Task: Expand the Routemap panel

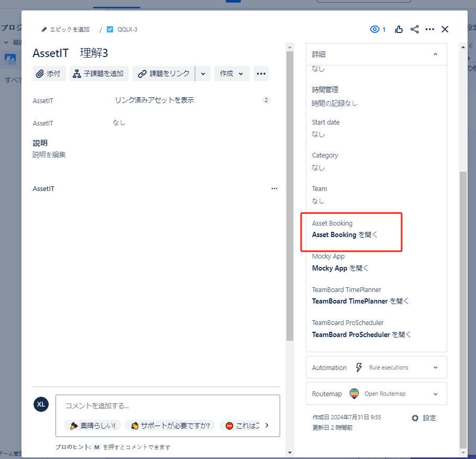Action: click(x=435, y=394)
